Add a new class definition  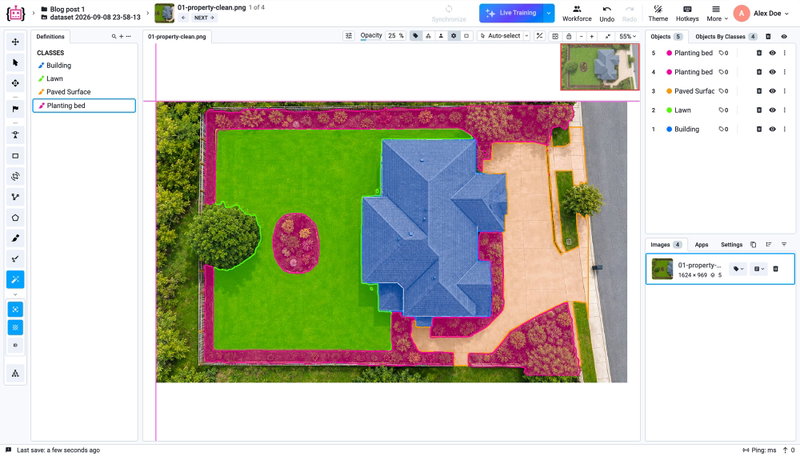(121, 37)
